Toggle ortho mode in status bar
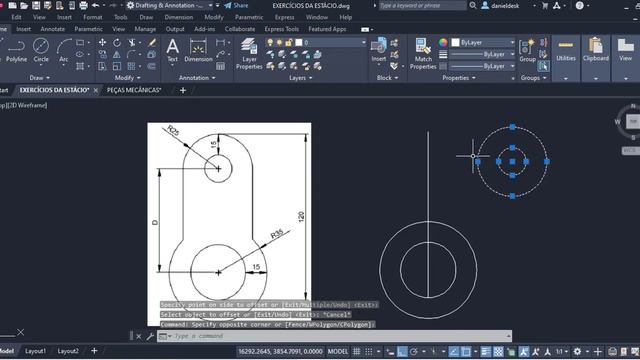Screen dimensions: 640x360 [402, 351]
